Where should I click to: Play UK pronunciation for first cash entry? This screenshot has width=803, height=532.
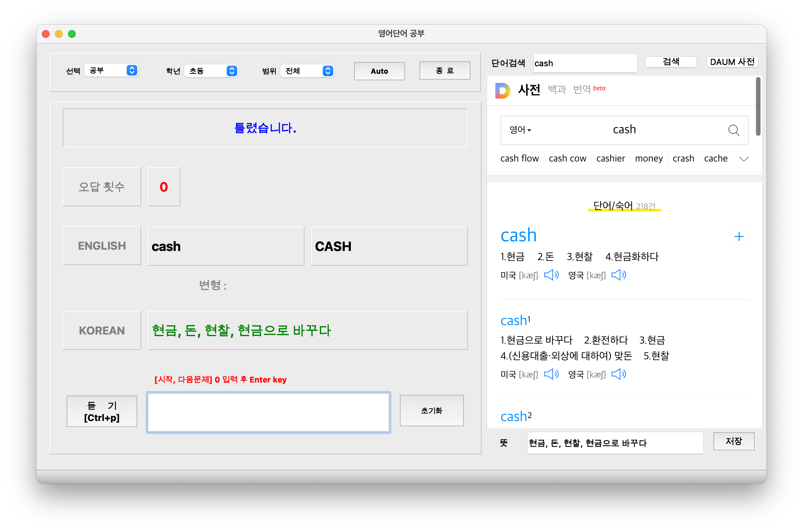coord(618,275)
